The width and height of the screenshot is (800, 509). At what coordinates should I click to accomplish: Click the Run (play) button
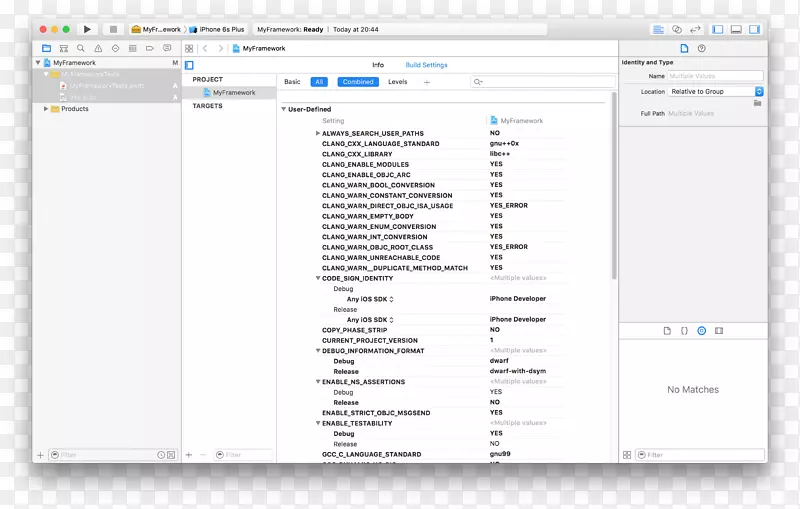point(87,30)
